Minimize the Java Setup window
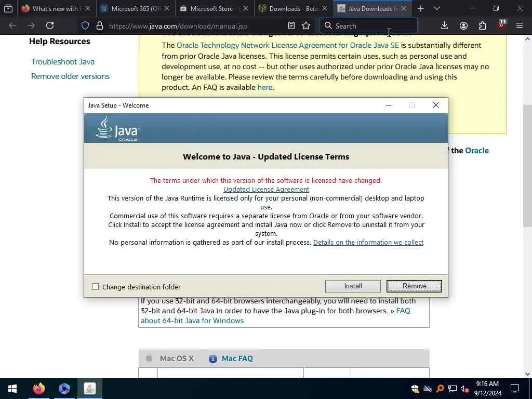The image size is (532, 399). tap(389, 105)
